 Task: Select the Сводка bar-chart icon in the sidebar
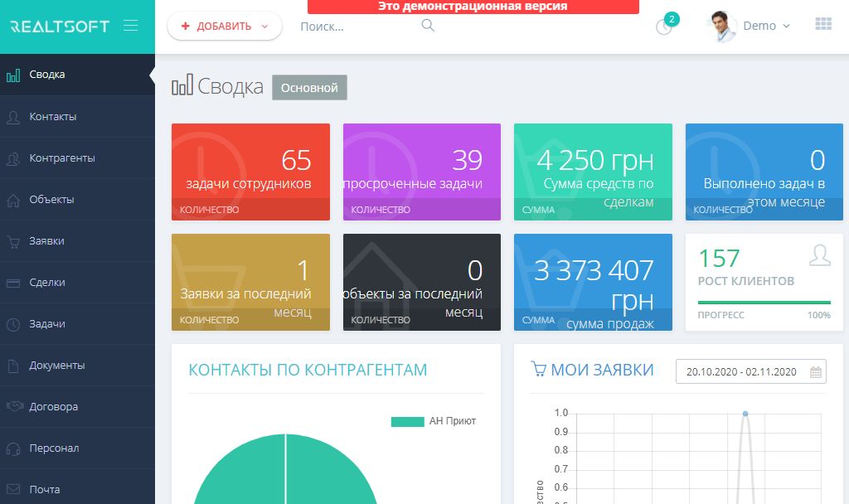[13, 75]
